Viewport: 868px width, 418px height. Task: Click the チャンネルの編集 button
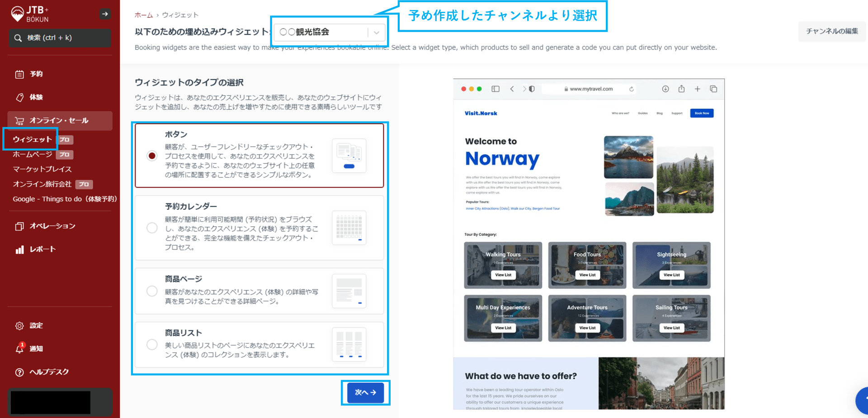point(832,31)
